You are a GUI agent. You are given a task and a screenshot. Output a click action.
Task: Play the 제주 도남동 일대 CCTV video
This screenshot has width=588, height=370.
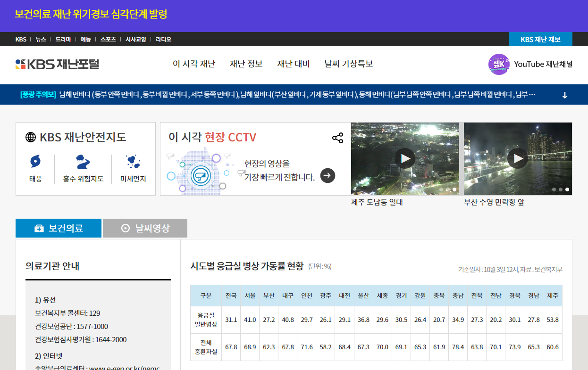point(405,158)
